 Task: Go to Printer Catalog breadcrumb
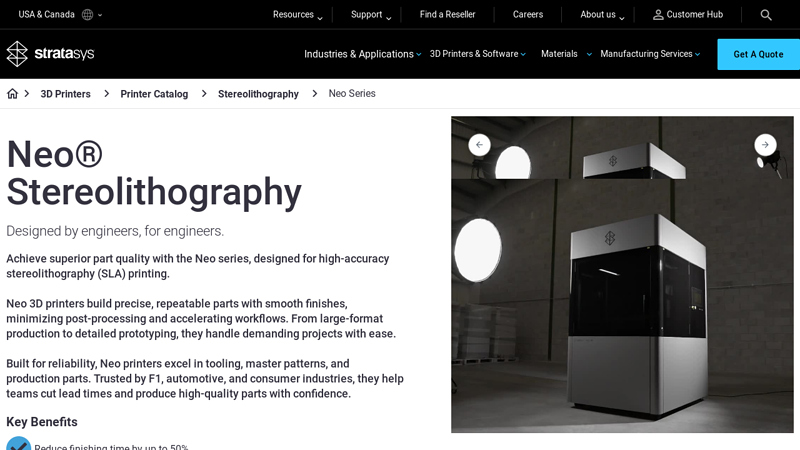point(154,94)
